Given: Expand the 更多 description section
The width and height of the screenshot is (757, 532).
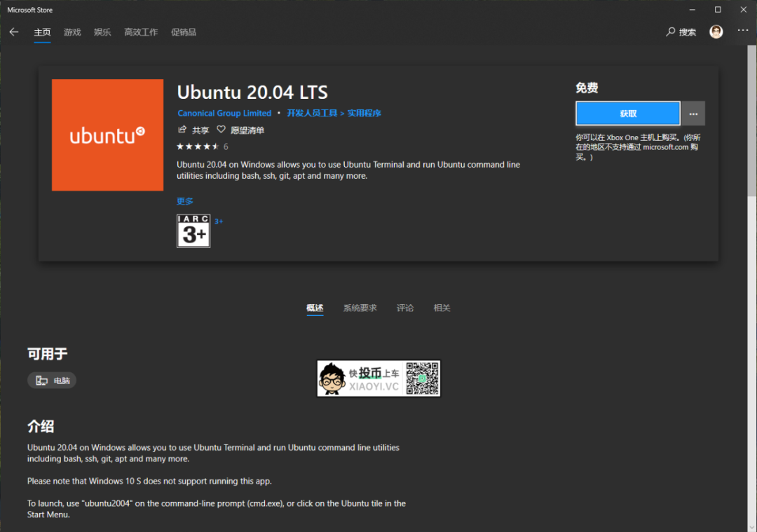Looking at the screenshot, I should click(184, 201).
